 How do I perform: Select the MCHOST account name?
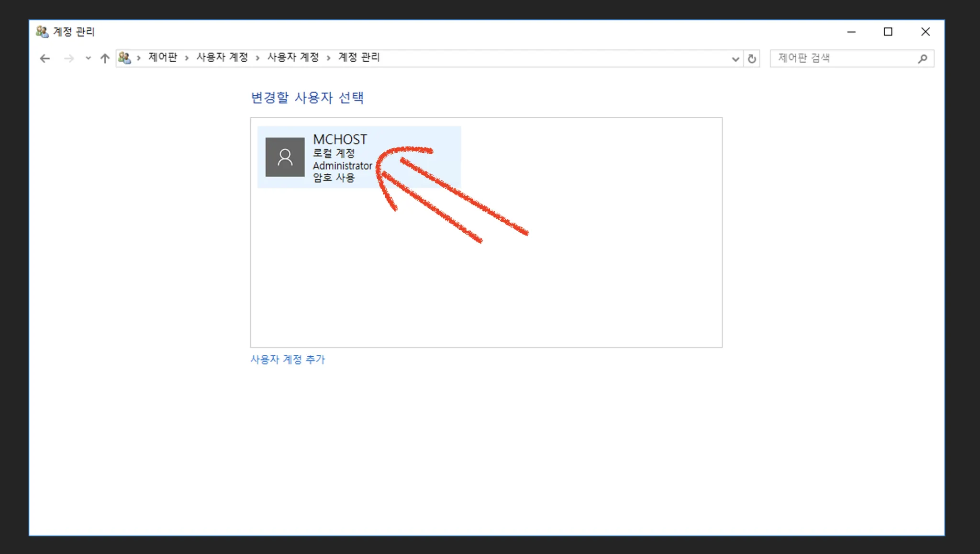tap(340, 139)
